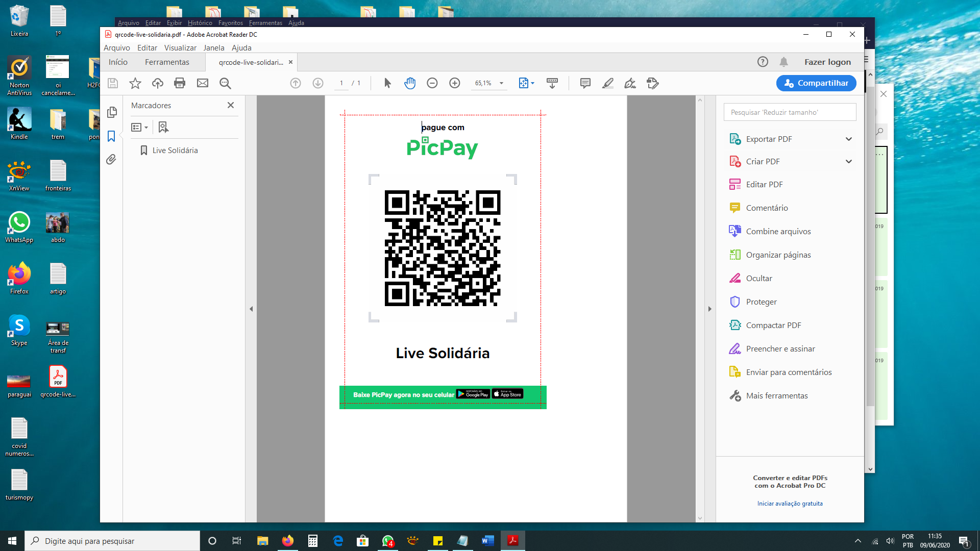Select the Hand pan tool
980x551 pixels.
pyautogui.click(x=410, y=83)
